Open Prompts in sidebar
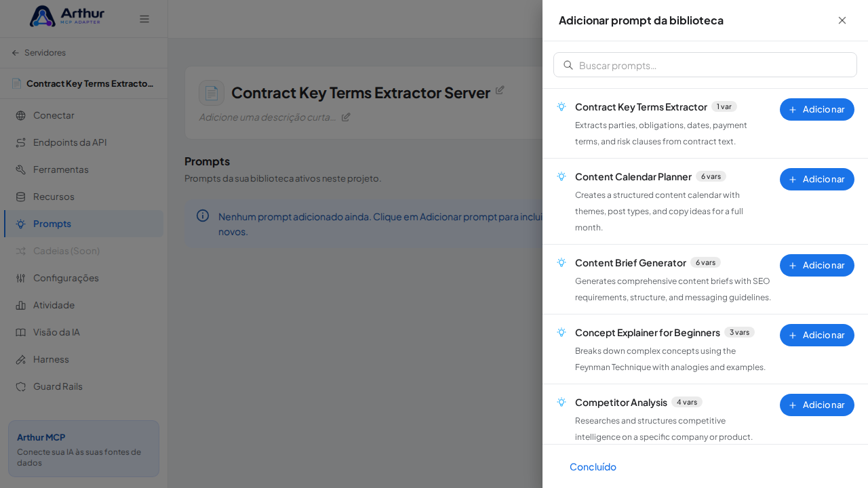Viewport: 868px width, 488px height. (x=83, y=224)
